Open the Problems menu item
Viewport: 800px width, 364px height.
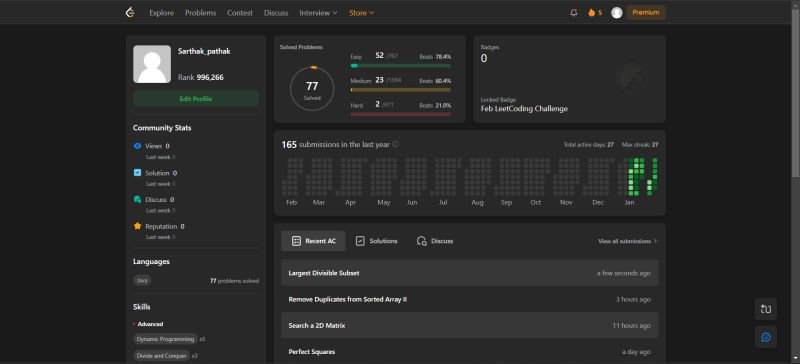tap(201, 13)
